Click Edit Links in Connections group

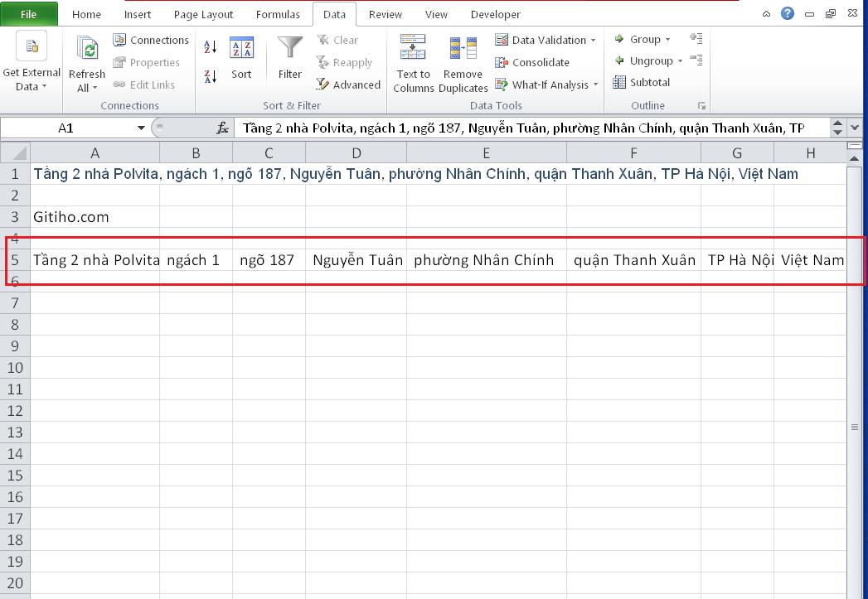(144, 85)
